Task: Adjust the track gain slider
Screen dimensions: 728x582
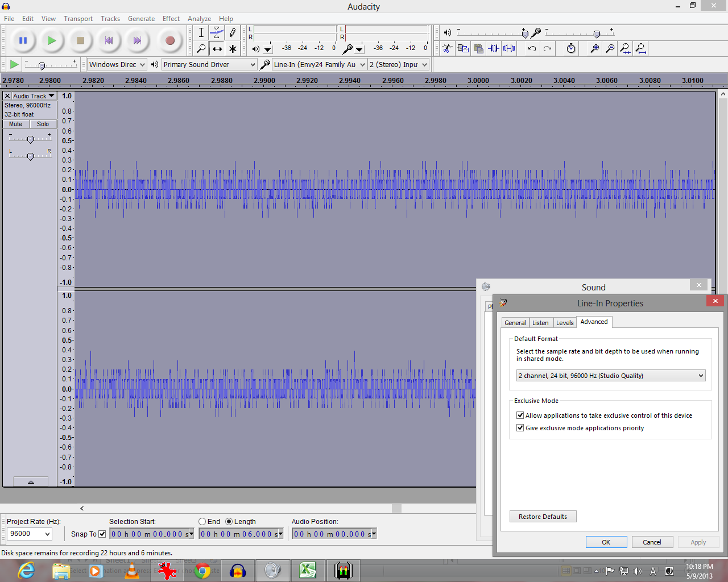Action: [x=31, y=139]
